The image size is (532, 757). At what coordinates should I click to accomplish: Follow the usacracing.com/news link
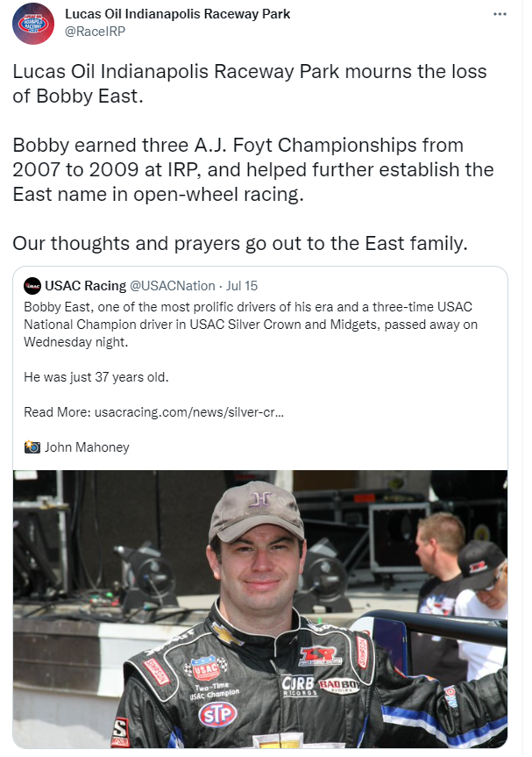pos(189,412)
